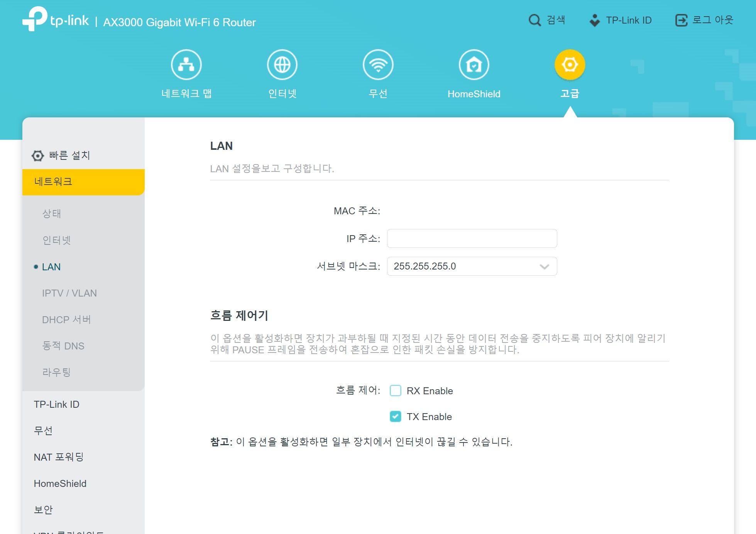Expand the TP-Link ID sidebar section
Screen dimensions: 756x534
56,404
